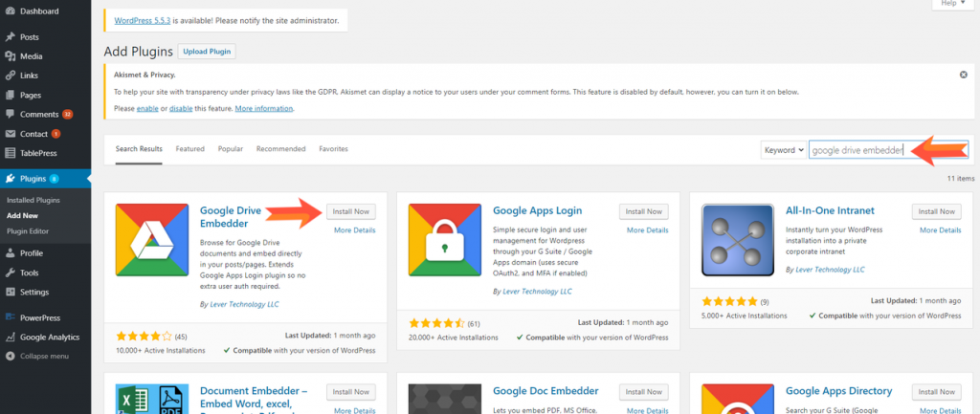Expand the Help dropdown tab

(x=952, y=4)
